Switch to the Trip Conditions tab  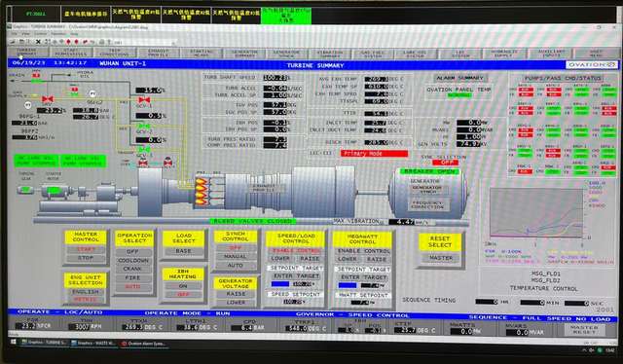pyautogui.click(x=115, y=53)
